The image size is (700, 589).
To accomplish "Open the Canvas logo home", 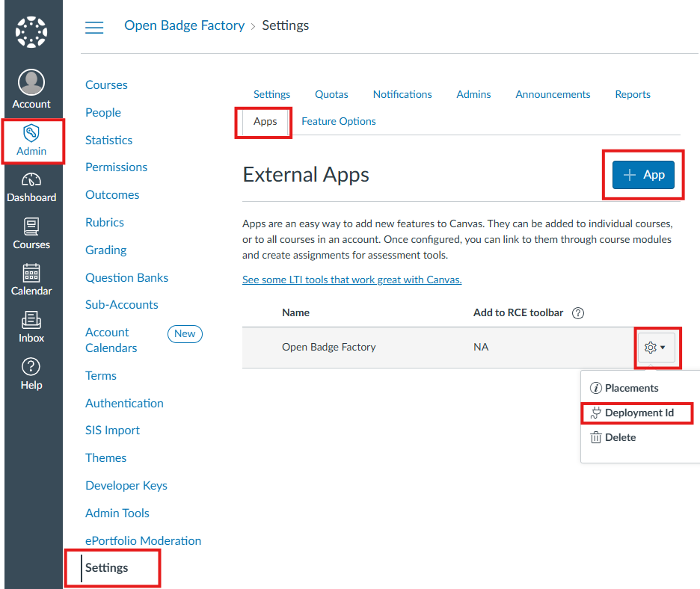I will (x=31, y=31).
